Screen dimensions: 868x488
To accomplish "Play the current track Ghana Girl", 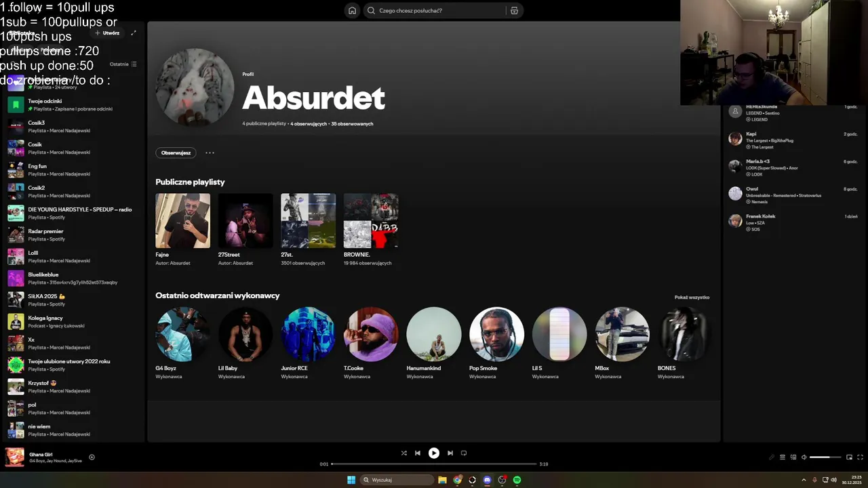I will [x=434, y=453].
